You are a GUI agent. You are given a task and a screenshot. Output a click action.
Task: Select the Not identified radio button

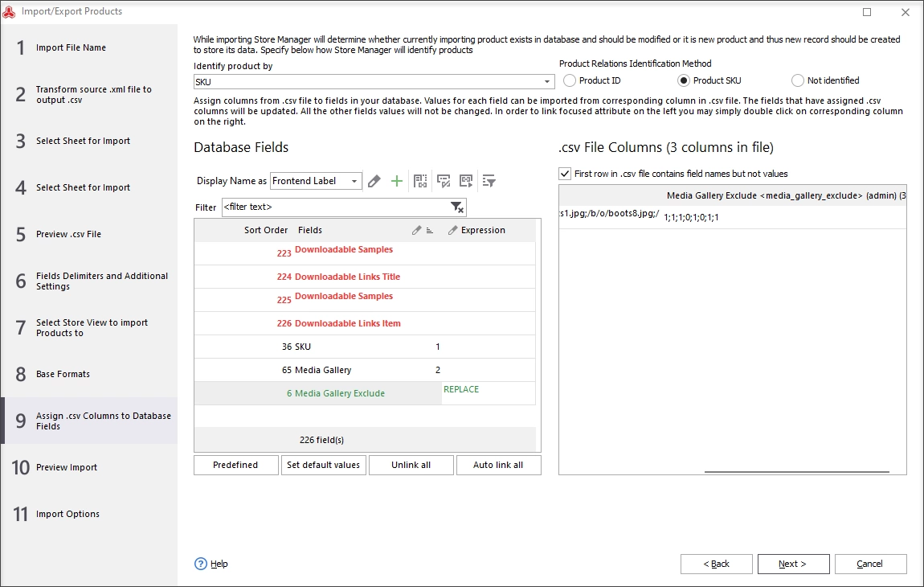point(797,80)
